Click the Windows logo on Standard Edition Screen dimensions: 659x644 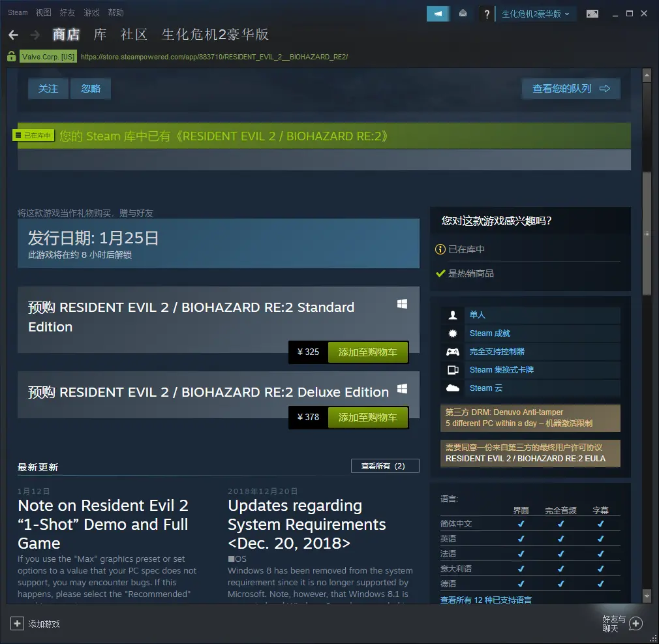(x=402, y=304)
